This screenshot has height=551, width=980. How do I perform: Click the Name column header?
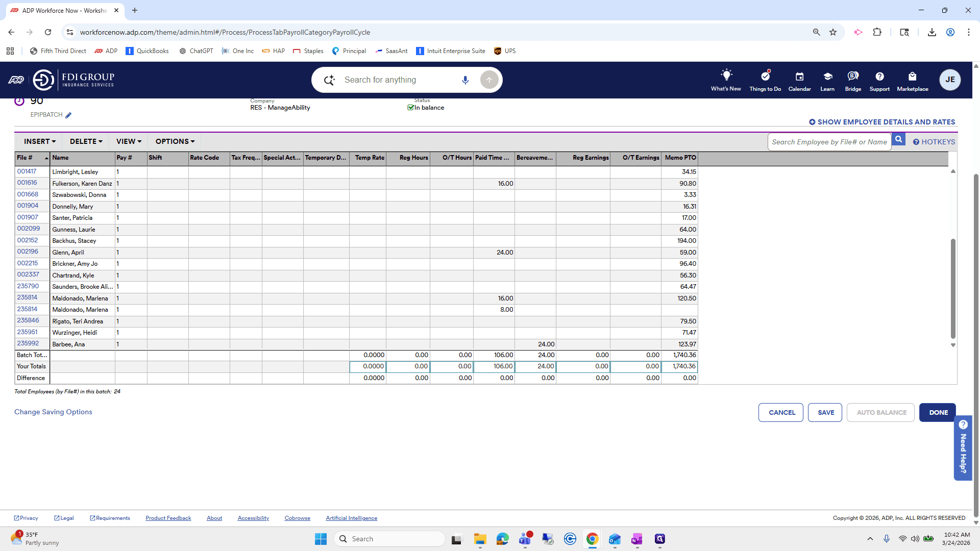tap(82, 158)
